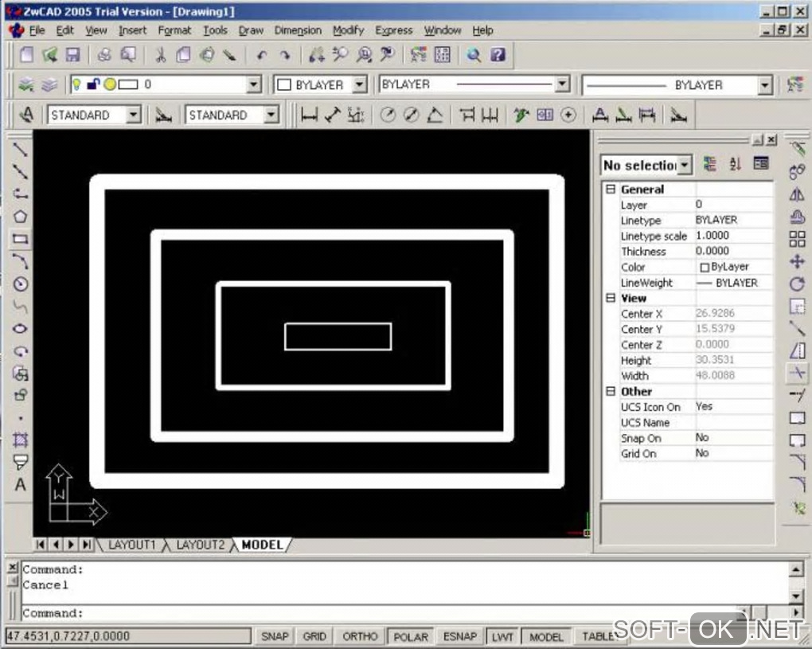This screenshot has width=812, height=649.
Task: Click the ByLayer Color property swatch
Action: point(705,268)
